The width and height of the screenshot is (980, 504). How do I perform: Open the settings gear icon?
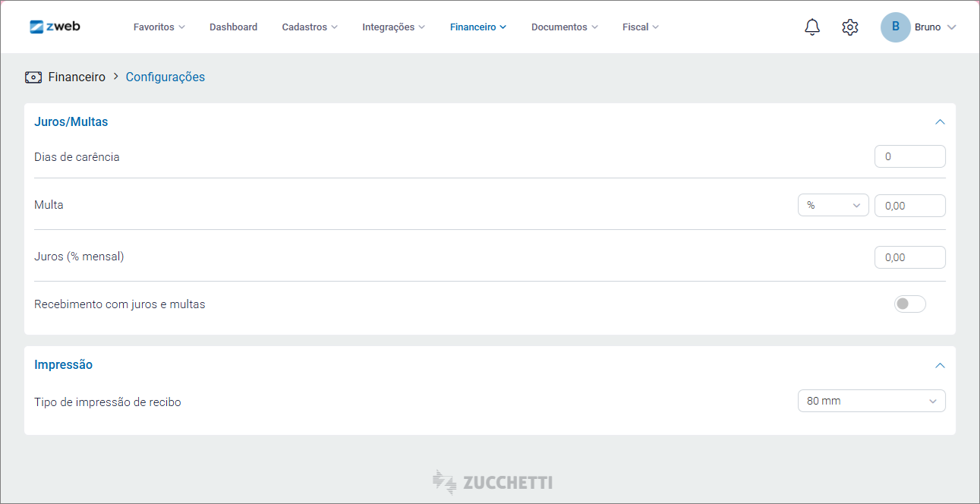point(849,27)
